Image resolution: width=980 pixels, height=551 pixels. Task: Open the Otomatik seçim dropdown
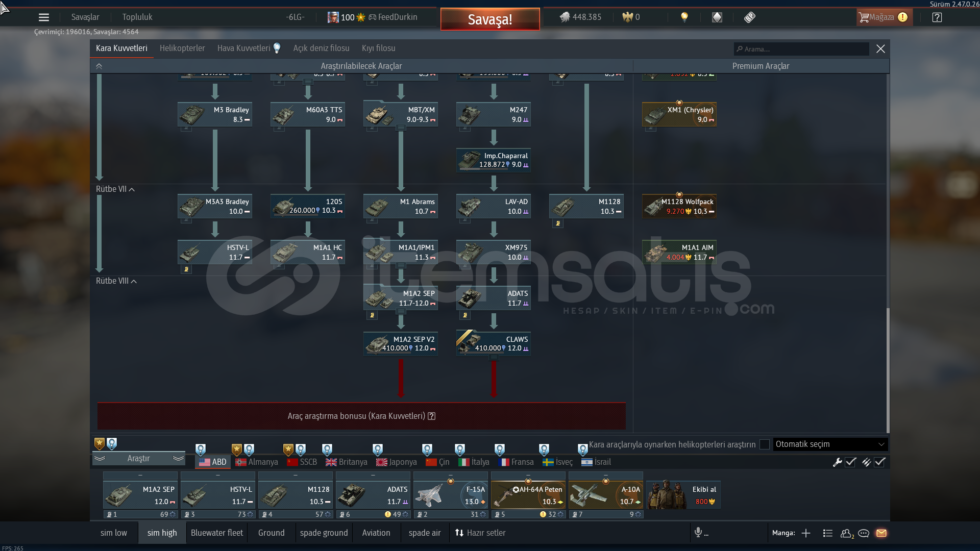pyautogui.click(x=830, y=444)
